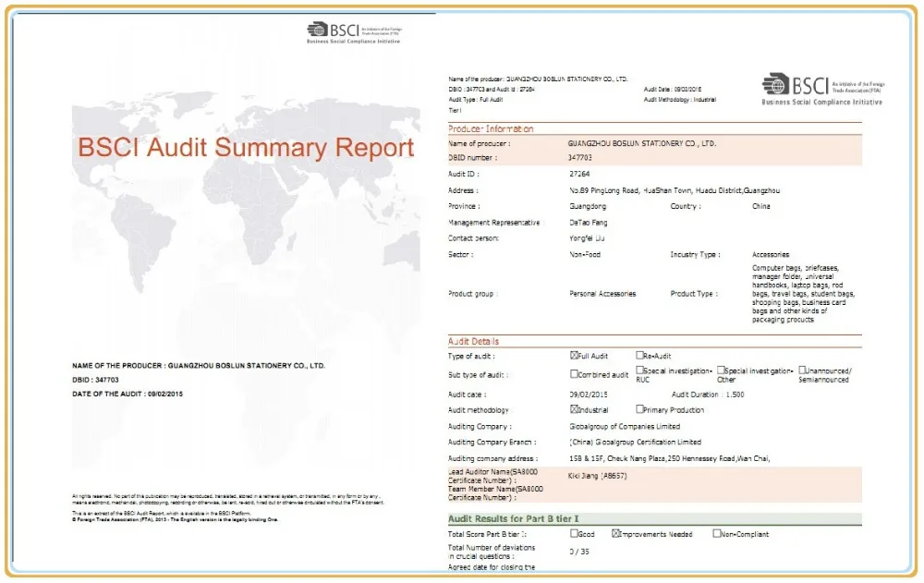Click the BSCI Audit Summary Report title
The image size is (924, 583).
tap(246, 149)
